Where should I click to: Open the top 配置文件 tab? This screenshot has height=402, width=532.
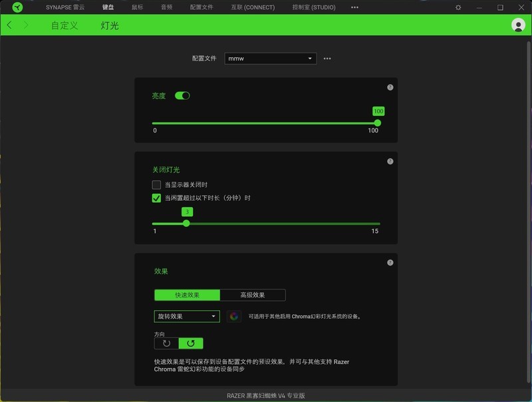click(x=201, y=7)
